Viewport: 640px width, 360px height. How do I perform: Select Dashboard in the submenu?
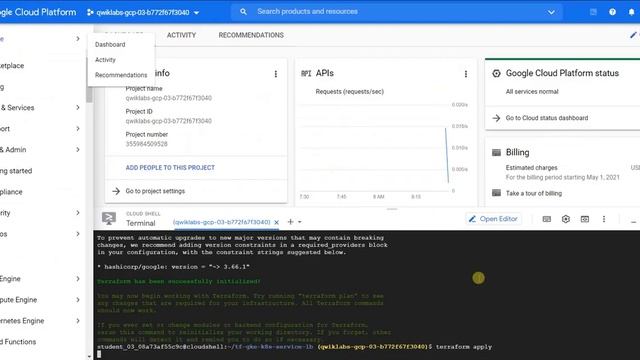110,44
